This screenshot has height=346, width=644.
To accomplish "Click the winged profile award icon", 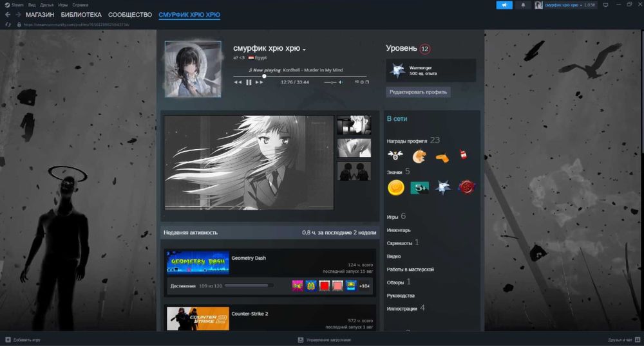I will coord(395,156).
